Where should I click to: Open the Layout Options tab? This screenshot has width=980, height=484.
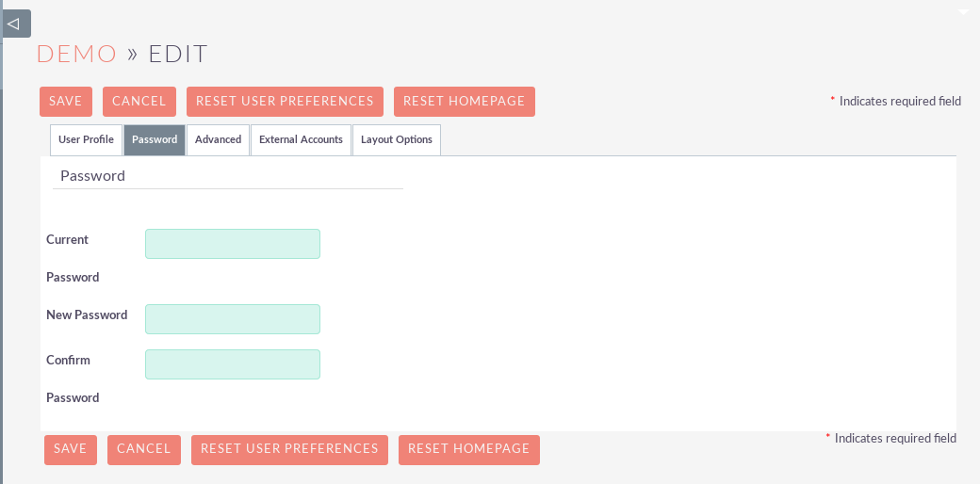(x=396, y=139)
